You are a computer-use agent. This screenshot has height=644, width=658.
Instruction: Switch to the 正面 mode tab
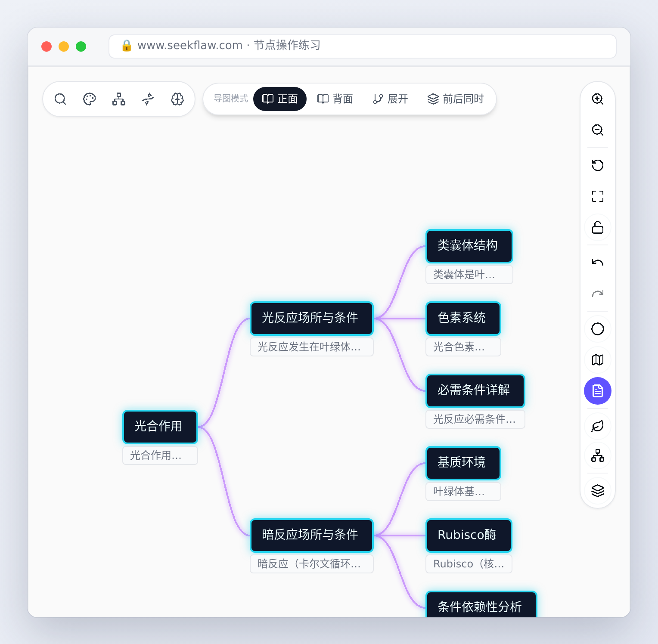(x=280, y=99)
